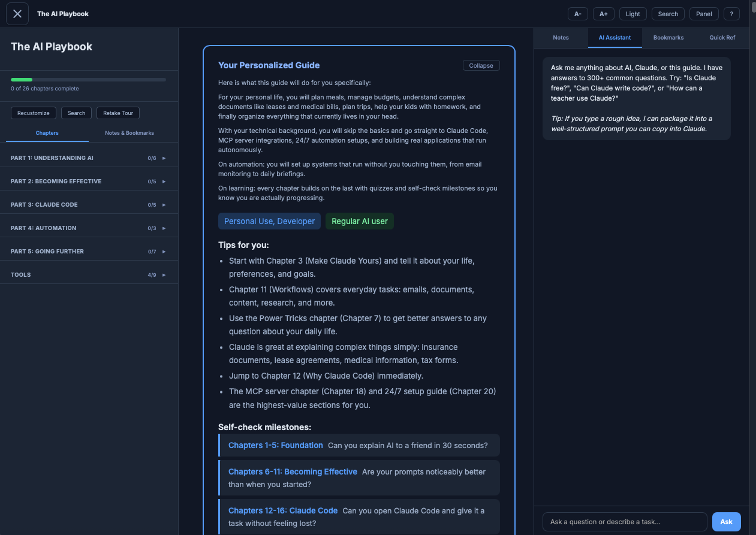756x535 pixels.
Task: Click the Retake Tour button
Action: click(118, 113)
